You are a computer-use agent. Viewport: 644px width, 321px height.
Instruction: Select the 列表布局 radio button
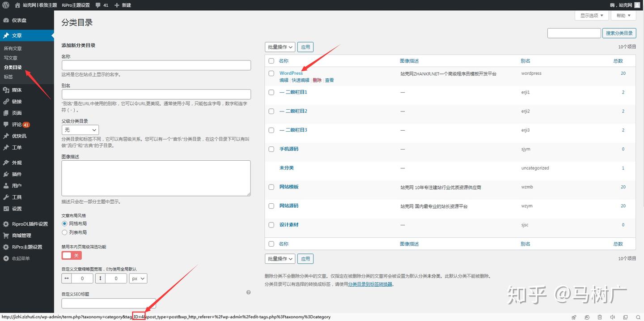pyautogui.click(x=64, y=232)
